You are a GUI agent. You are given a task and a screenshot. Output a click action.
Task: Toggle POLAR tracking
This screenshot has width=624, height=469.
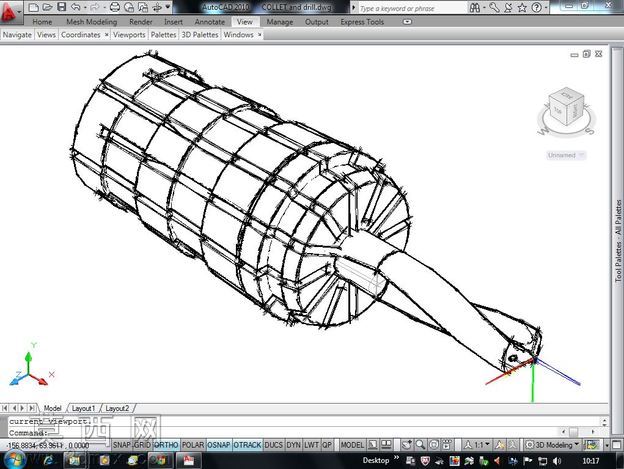pyautogui.click(x=193, y=445)
